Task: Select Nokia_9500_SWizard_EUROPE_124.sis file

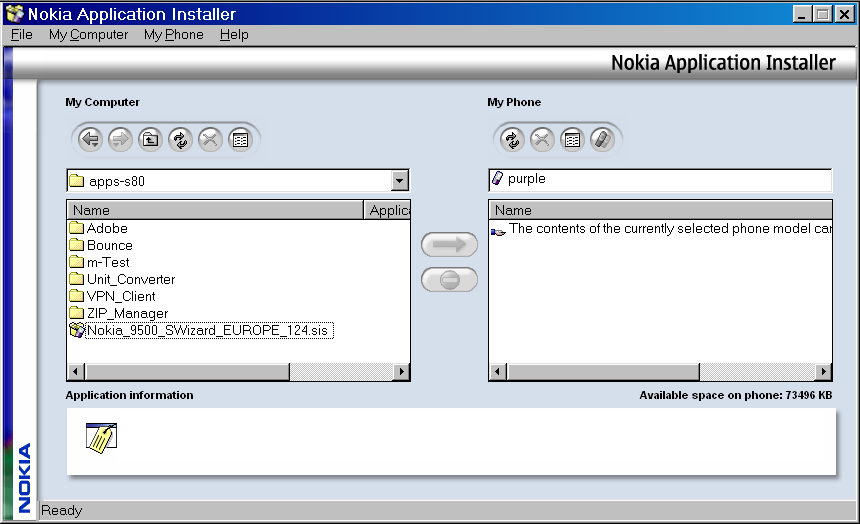Action: tap(209, 330)
